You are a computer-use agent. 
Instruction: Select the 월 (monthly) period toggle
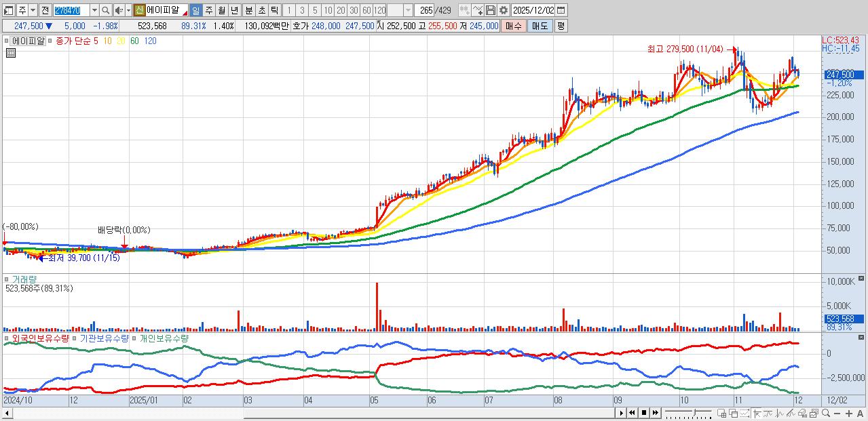click(221, 10)
